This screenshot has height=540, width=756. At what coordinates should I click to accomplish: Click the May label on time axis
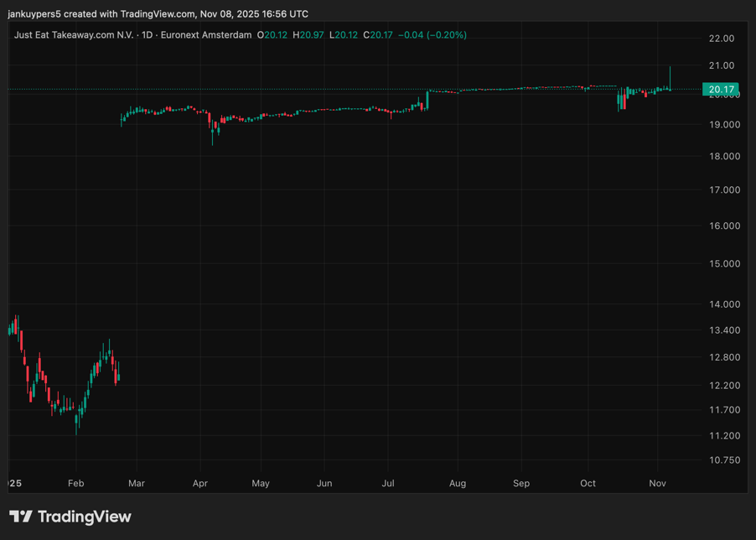click(x=261, y=483)
